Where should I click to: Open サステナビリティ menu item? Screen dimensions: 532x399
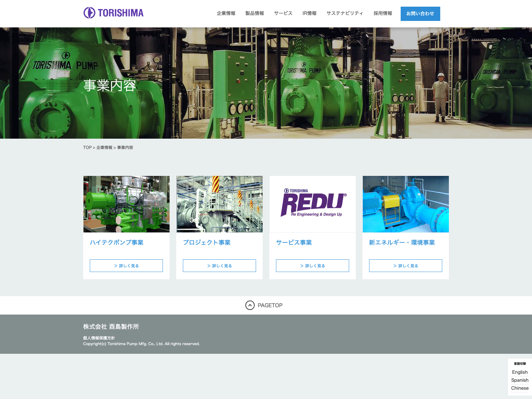click(x=344, y=13)
